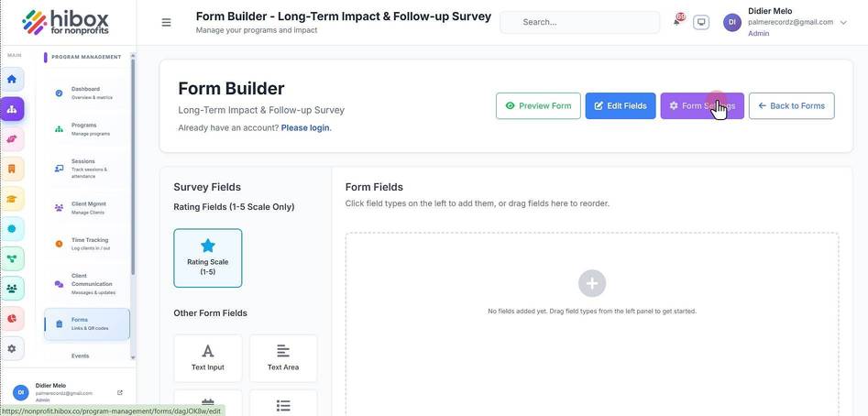This screenshot has height=416, width=868.
Task: Click the monitor display icon in header
Action: [701, 22]
